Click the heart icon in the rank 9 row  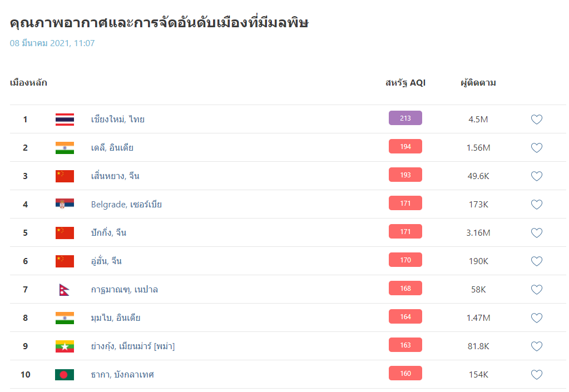(536, 346)
